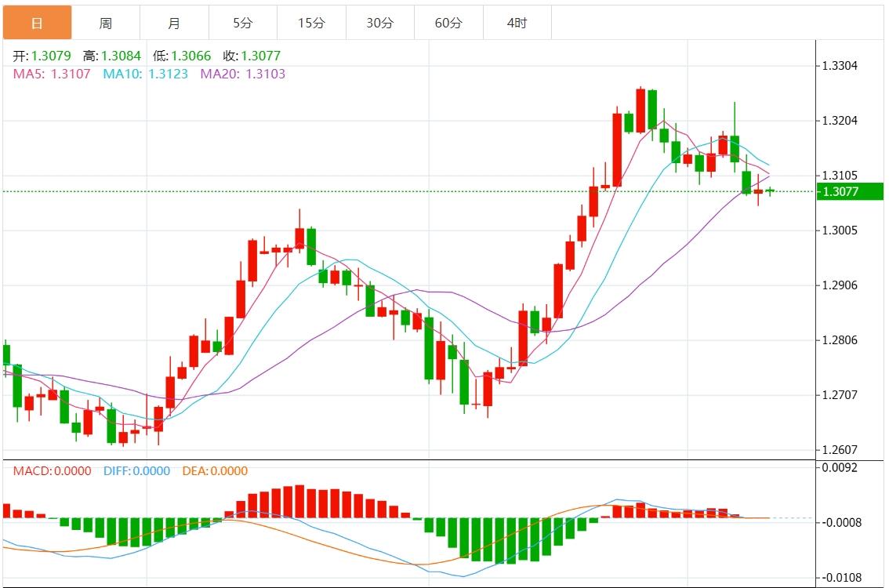
Task: Click the 0.0092 MACD axis label
Action: tap(839, 468)
